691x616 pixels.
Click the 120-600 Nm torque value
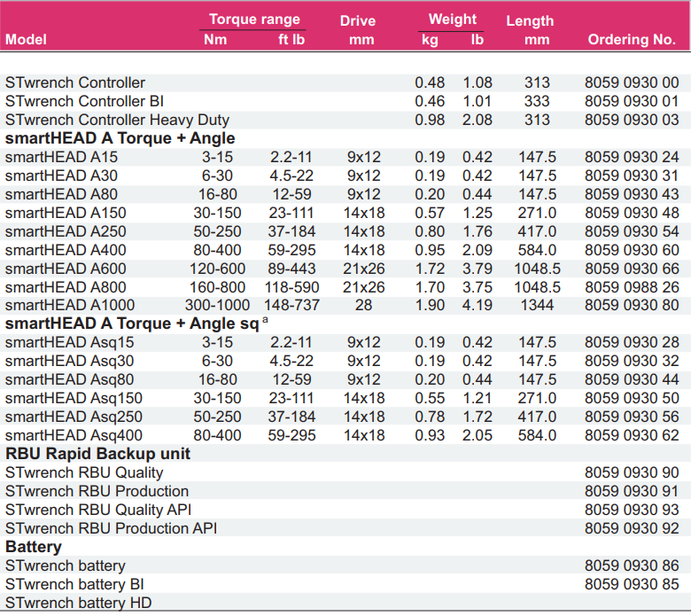[217, 269]
